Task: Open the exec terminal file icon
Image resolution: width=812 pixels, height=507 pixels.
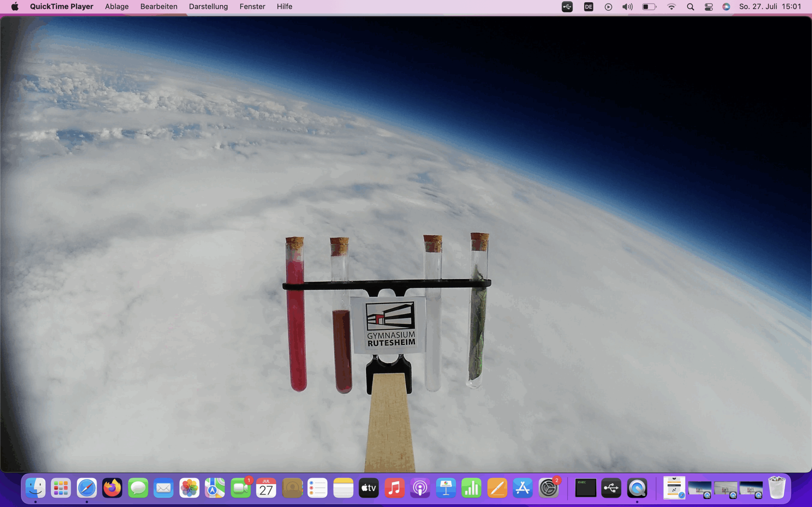Action: pos(585,488)
